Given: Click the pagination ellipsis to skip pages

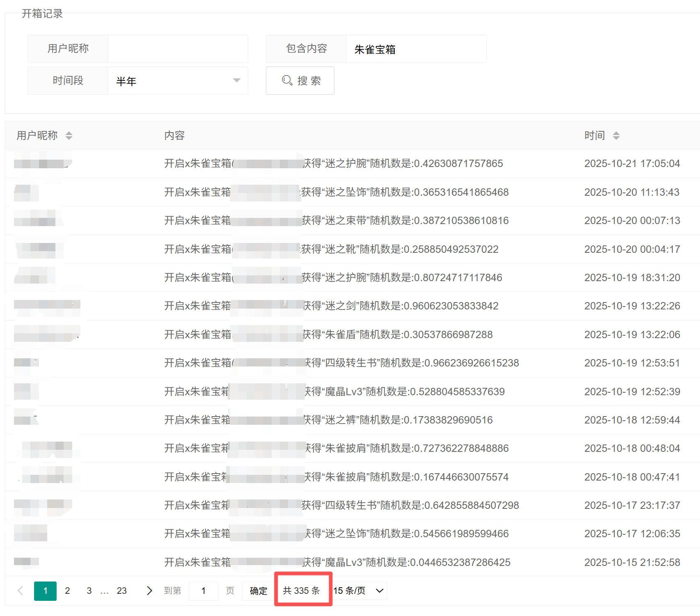Looking at the screenshot, I should click(105, 591).
